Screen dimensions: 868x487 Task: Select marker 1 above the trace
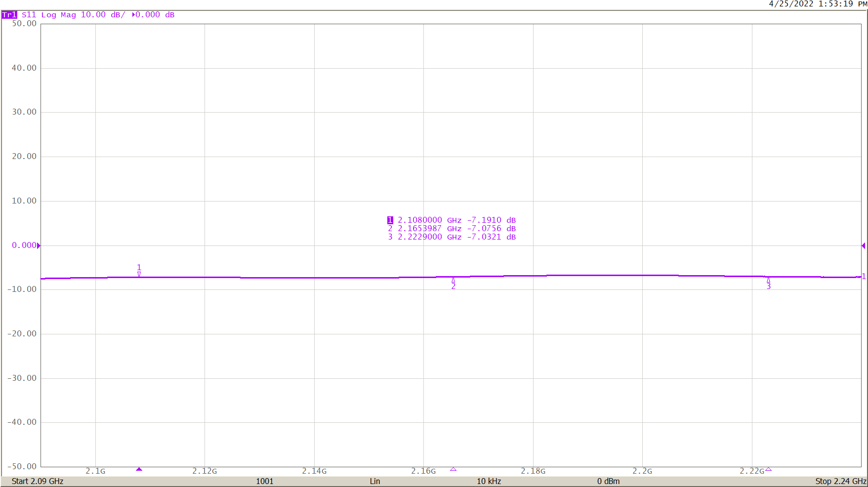[139, 269]
